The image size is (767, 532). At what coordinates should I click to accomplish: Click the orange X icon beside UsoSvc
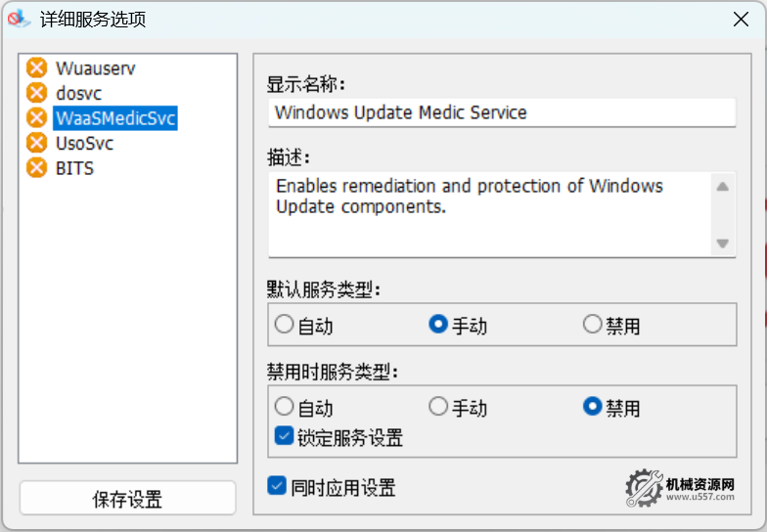coord(37,143)
